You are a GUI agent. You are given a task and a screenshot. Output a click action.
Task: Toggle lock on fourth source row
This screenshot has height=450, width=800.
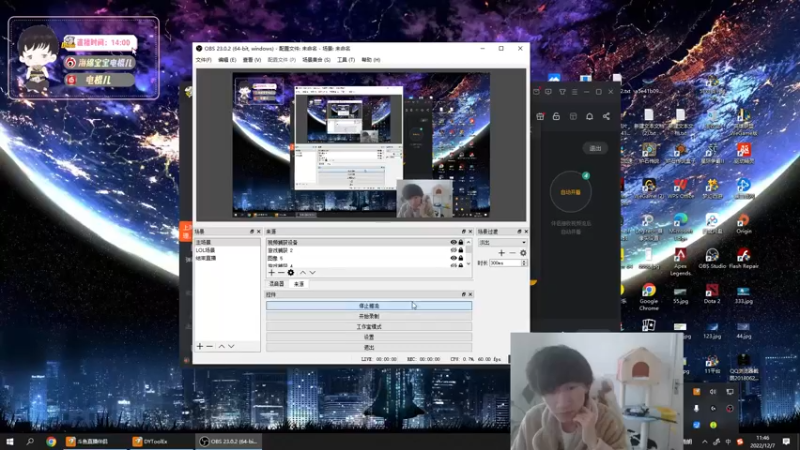(x=461, y=265)
